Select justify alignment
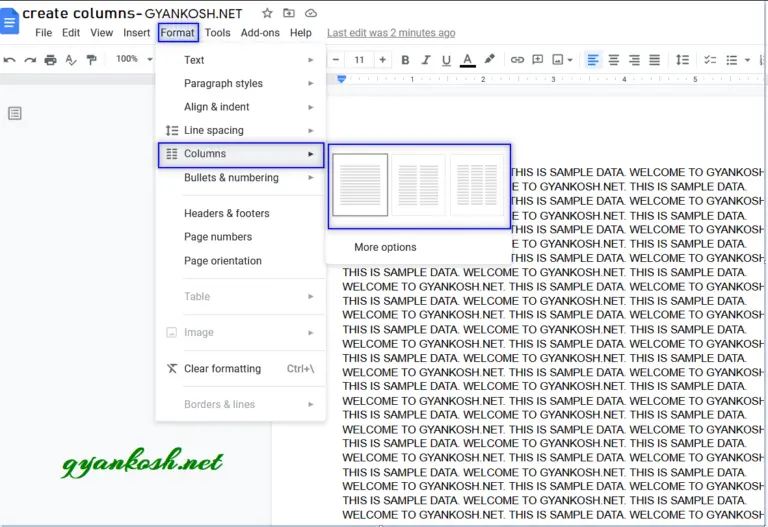Image resolution: width=768 pixels, height=527 pixels. point(654,60)
